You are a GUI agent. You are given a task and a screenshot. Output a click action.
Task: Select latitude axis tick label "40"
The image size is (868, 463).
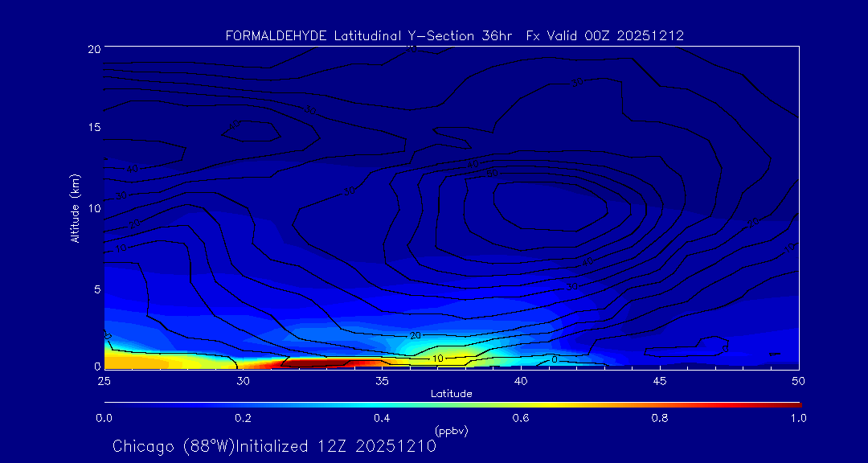[521, 381]
